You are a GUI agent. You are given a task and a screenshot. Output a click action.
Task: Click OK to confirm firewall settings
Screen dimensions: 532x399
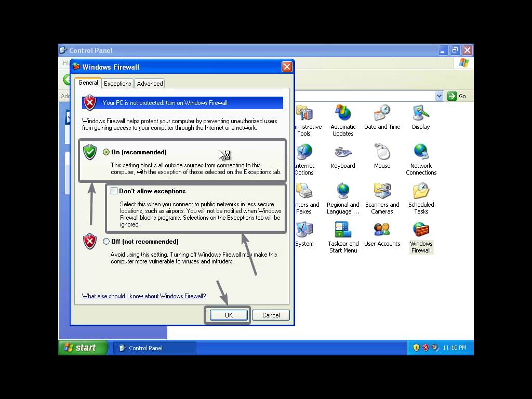pos(228,315)
